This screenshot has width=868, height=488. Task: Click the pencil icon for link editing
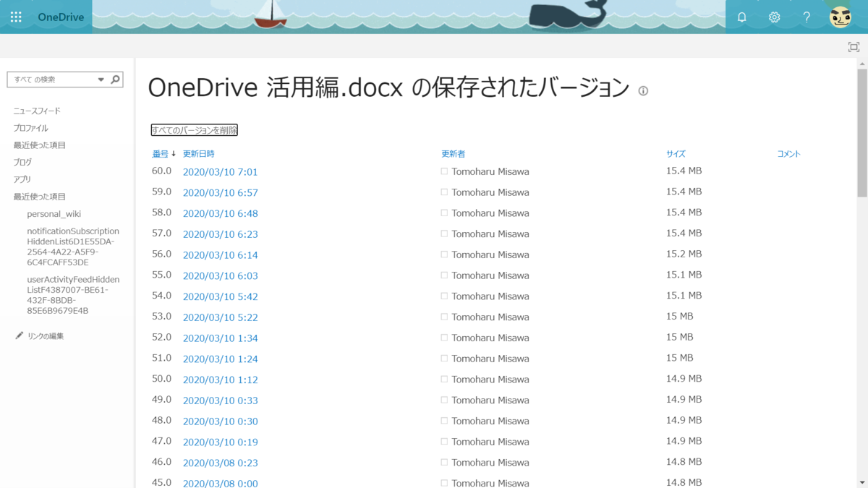point(19,335)
